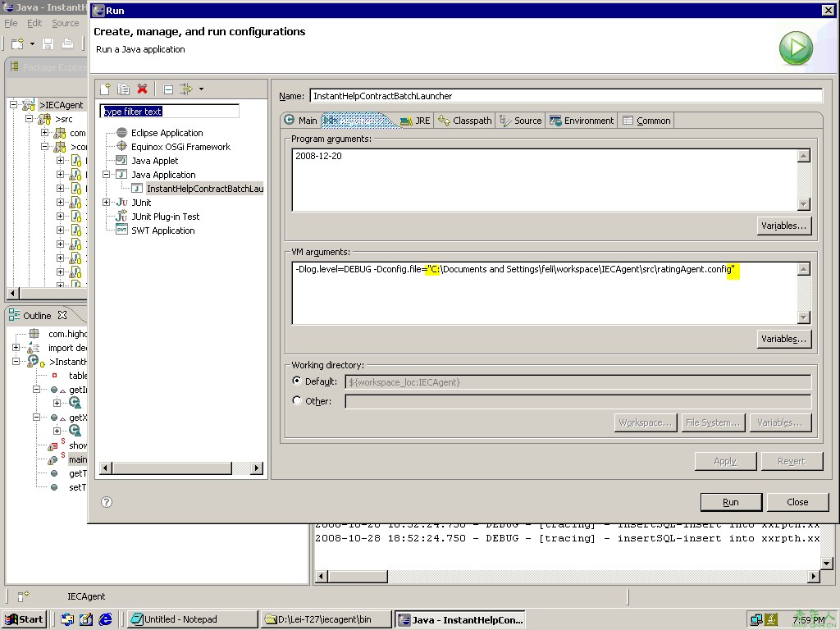
Task: Collapse the Java Application node
Action: click(106, 175)
